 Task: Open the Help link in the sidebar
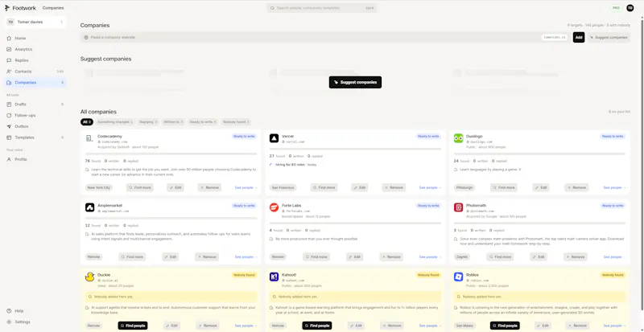point(35,310)
